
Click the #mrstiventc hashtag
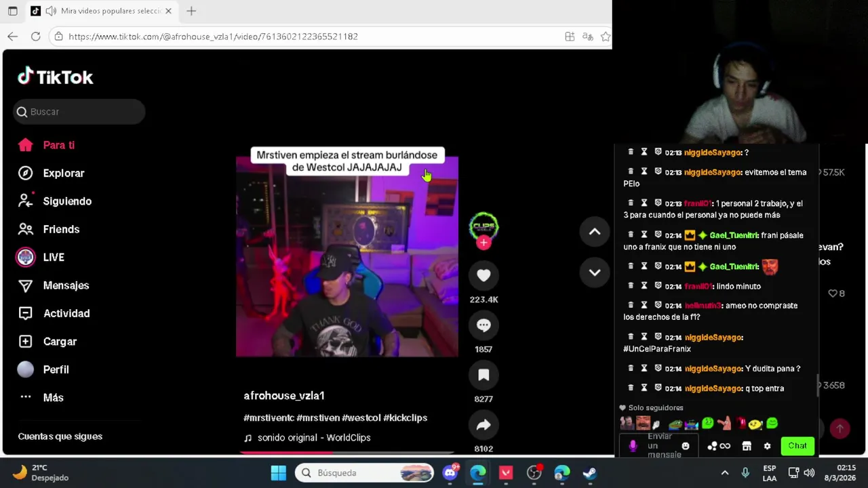[x=269, y=418]
